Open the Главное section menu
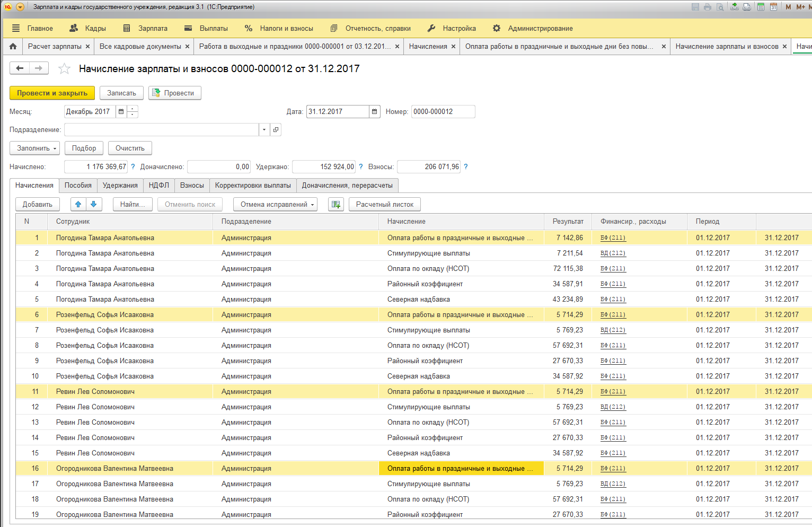The height and width of the screenshot is (527, 812). pos(32,28)
